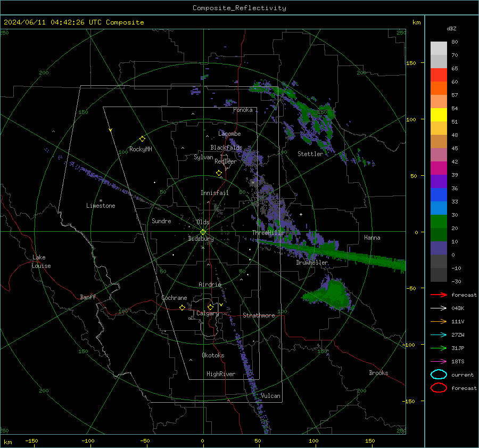The image size is (479, 448).
Task: Click the right axis 150 km tick label
Action: click(x=411, y=63)
